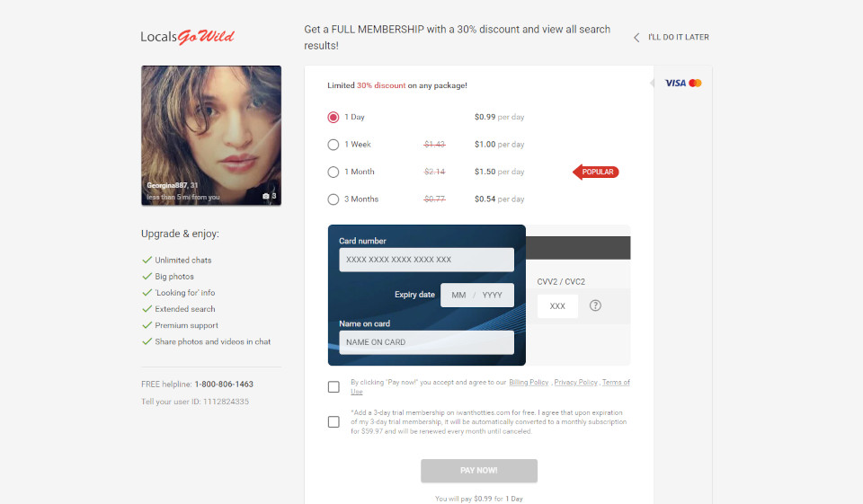Open the Privacy Policy link
863x504 pixels.
(575, 382)
